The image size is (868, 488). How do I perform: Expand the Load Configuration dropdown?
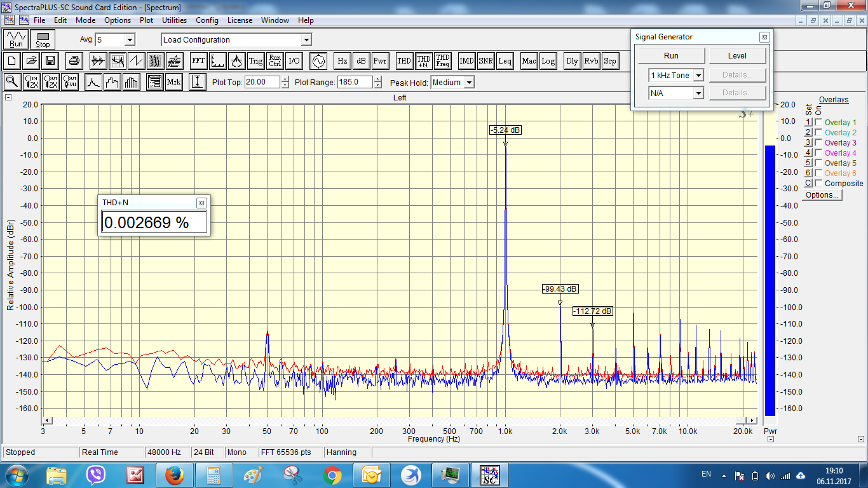pyautogui.click(x=306, y=40)
